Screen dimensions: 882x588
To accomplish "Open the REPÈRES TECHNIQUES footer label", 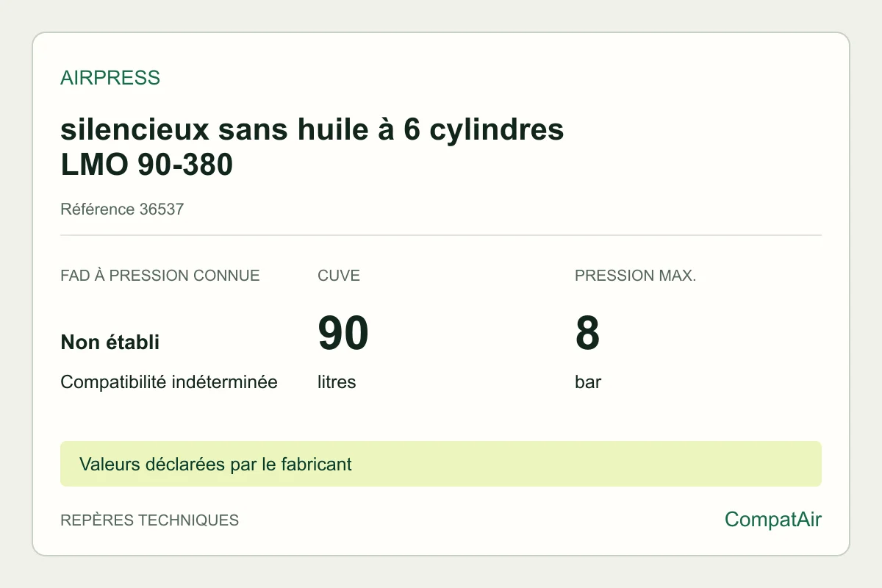I will (x=150, y=520).
